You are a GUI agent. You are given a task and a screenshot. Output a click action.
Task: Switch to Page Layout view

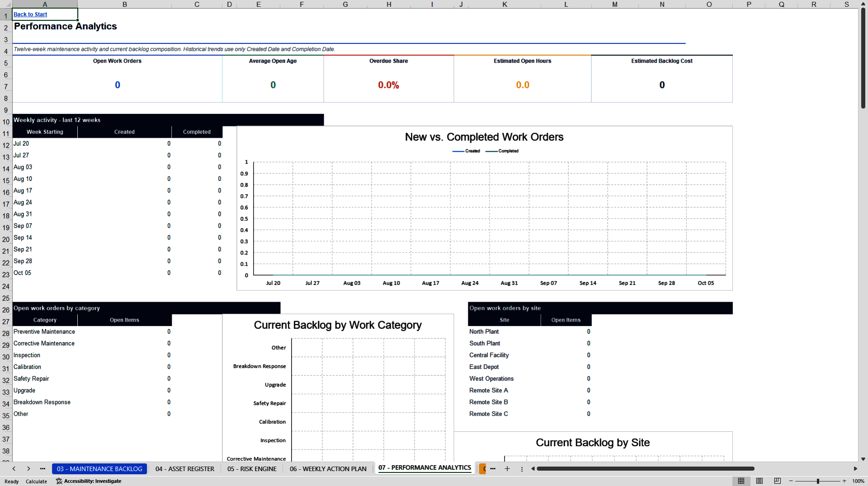tap(759, 481)
